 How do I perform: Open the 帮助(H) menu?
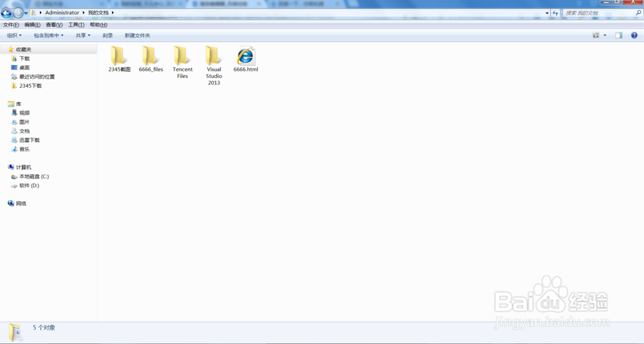pyautogui.click(x=99, y=25)
